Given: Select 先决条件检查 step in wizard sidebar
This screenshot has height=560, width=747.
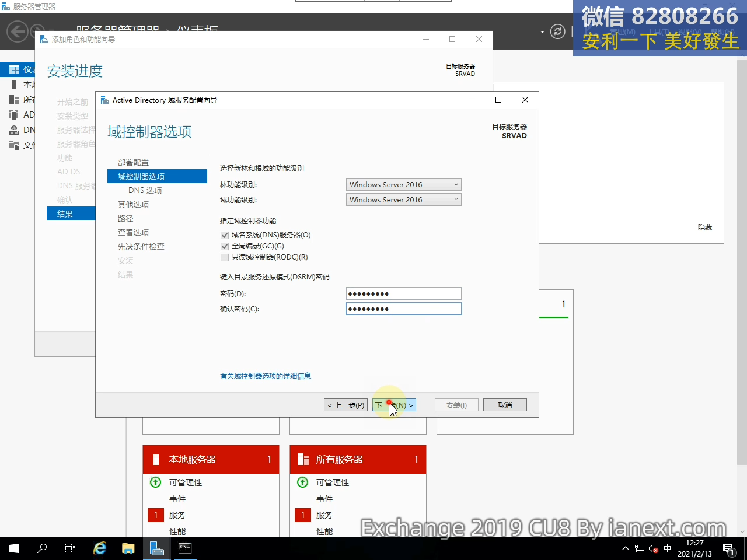Looking at the screenshot, I should tap(141, 247).
